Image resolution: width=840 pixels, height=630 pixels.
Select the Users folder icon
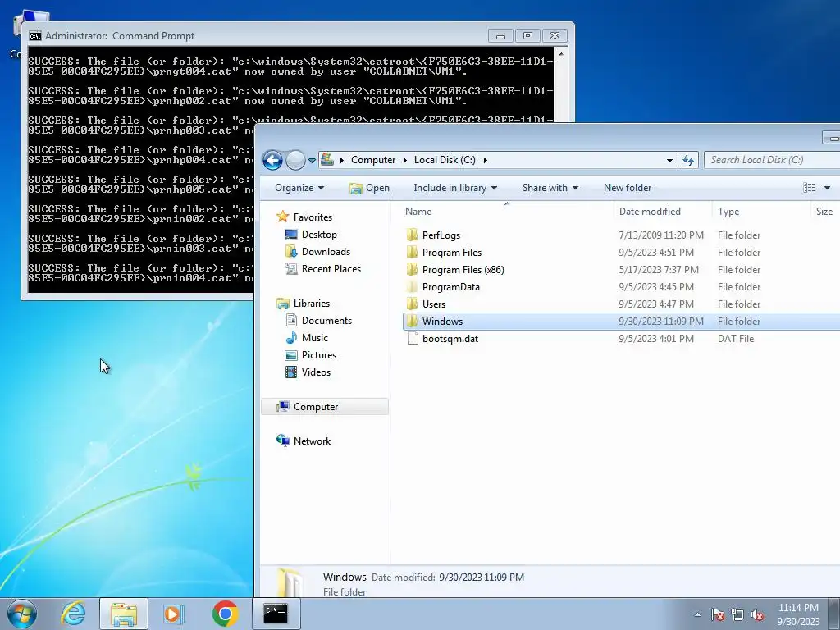tap(412, 304)
